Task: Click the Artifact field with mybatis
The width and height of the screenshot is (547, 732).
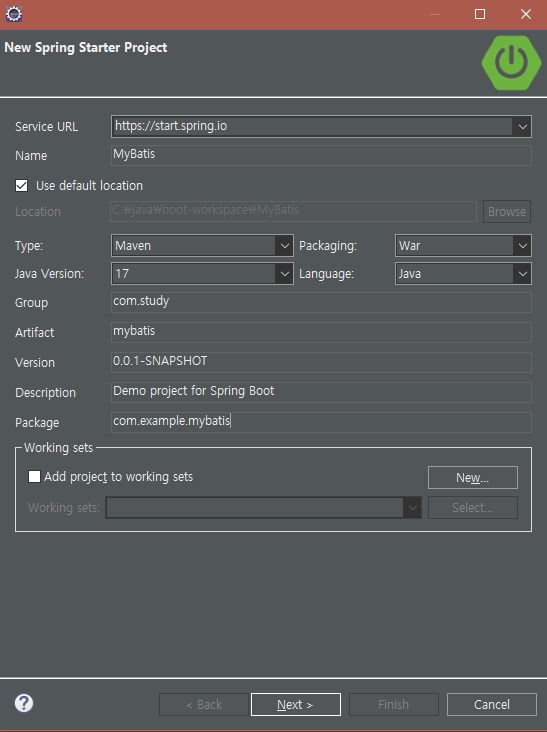Action: pos(321,332)
